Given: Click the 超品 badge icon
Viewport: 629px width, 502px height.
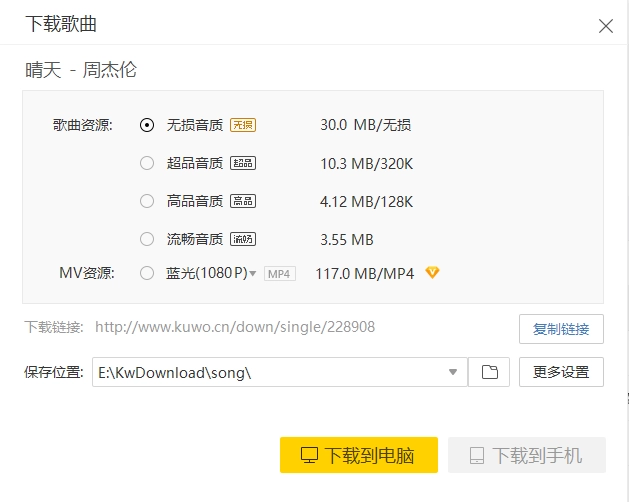Looking at the screenshot, I should (243, 163).
